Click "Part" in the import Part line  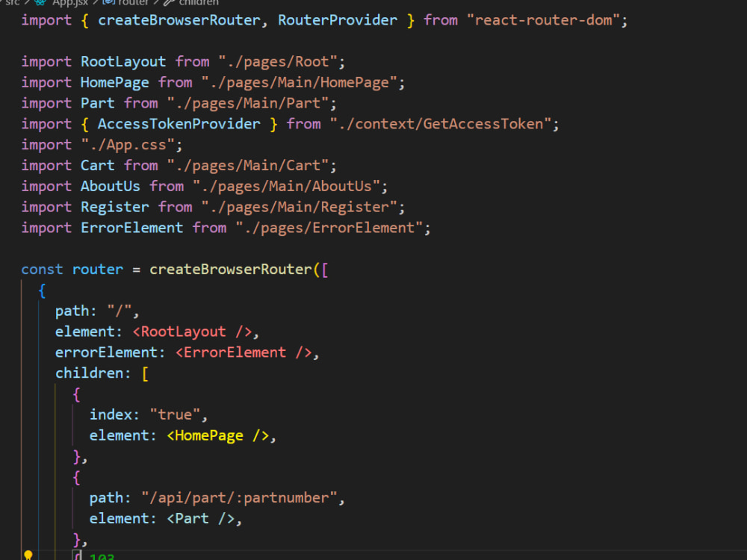click(98, 103)
